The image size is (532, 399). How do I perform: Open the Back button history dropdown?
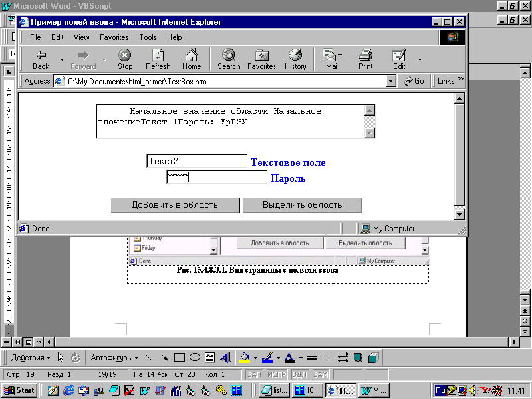click(62, 59)
